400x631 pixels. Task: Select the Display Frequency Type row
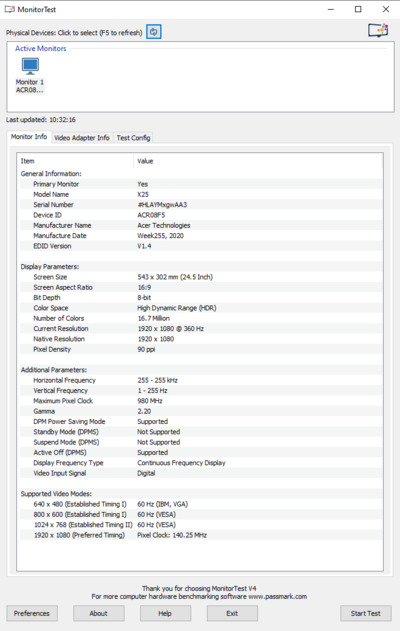point(200,463)
